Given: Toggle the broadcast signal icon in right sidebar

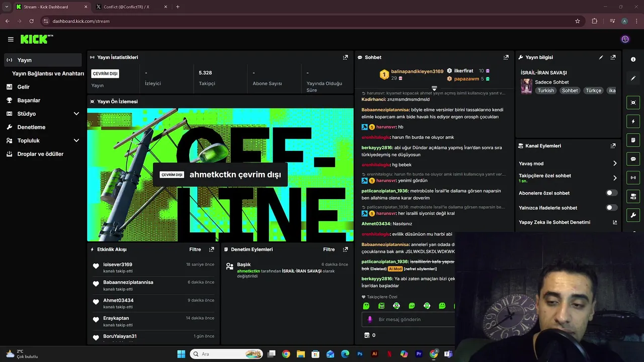Looking at the screenshot, I should click(x=633, y=177).
